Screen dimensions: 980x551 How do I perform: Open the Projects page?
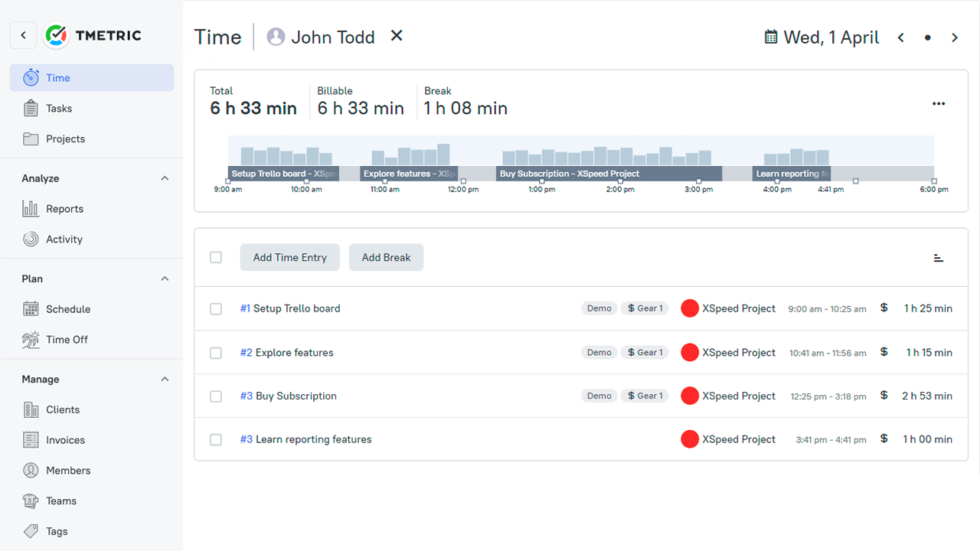(66, 139)
